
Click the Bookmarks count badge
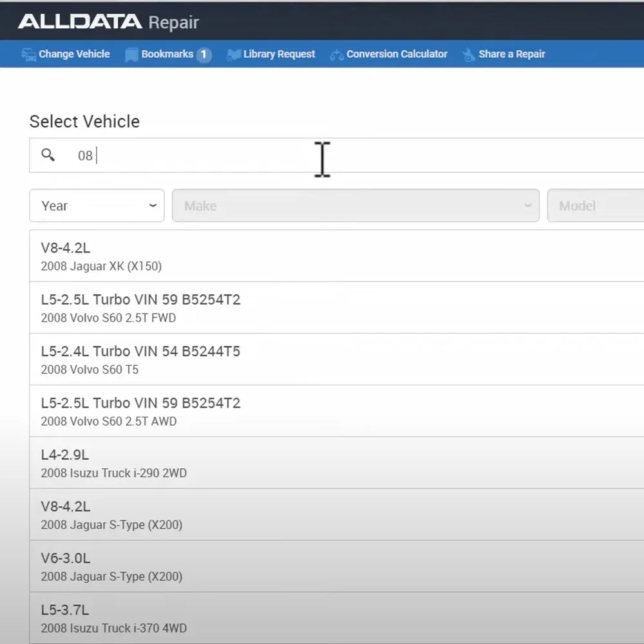click(205, 54)
